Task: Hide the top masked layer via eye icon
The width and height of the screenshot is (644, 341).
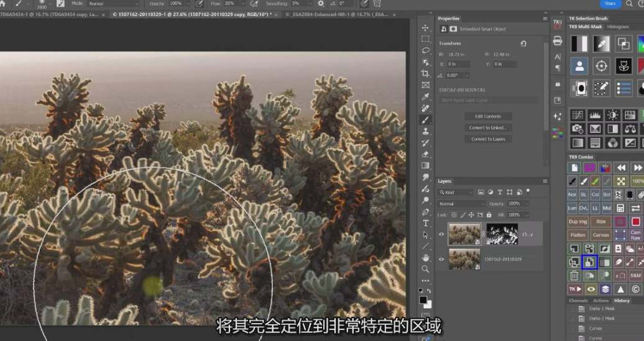Action: point(441,234)
